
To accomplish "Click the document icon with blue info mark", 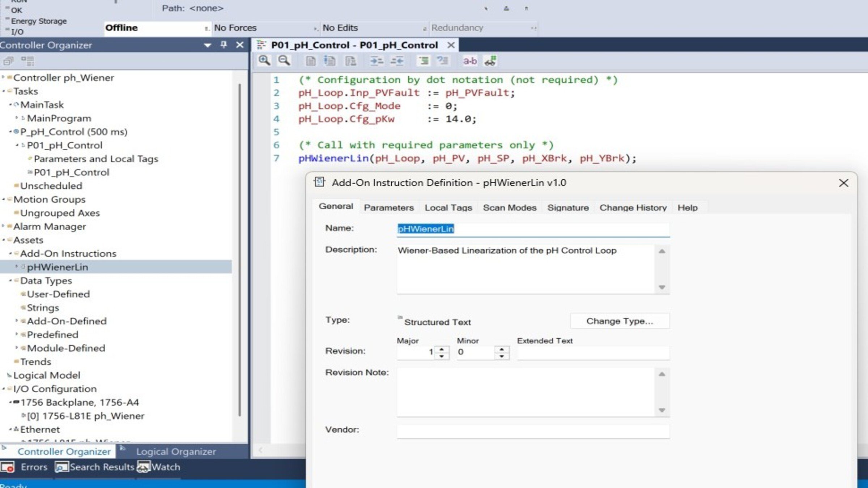I will coord(330,61).
